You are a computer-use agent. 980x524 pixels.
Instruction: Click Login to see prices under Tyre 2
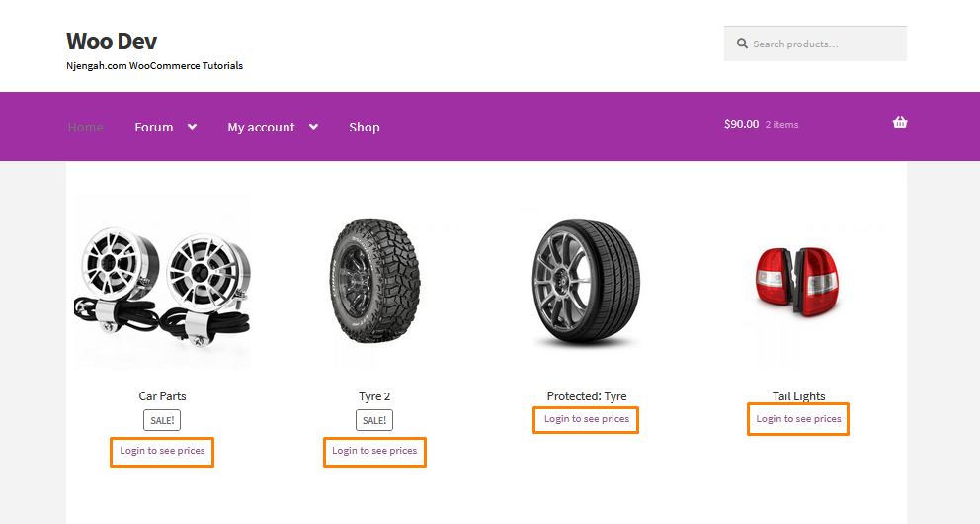coord(374,452)
